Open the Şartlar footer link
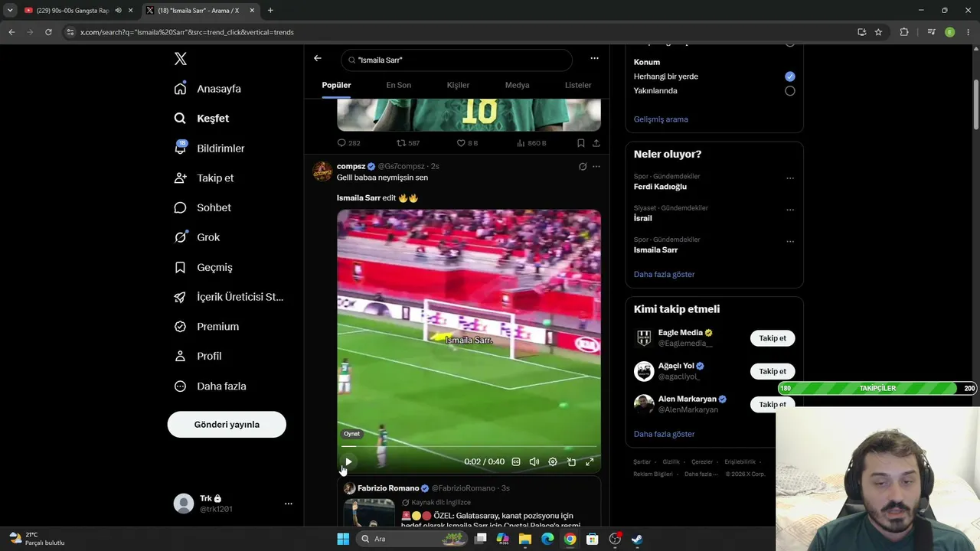Screen dimensions: 980x551 point(642,462)
